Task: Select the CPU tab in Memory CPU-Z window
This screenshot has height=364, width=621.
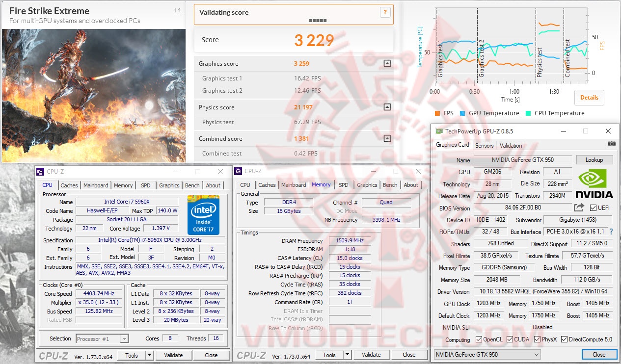Action: [245, 185]
